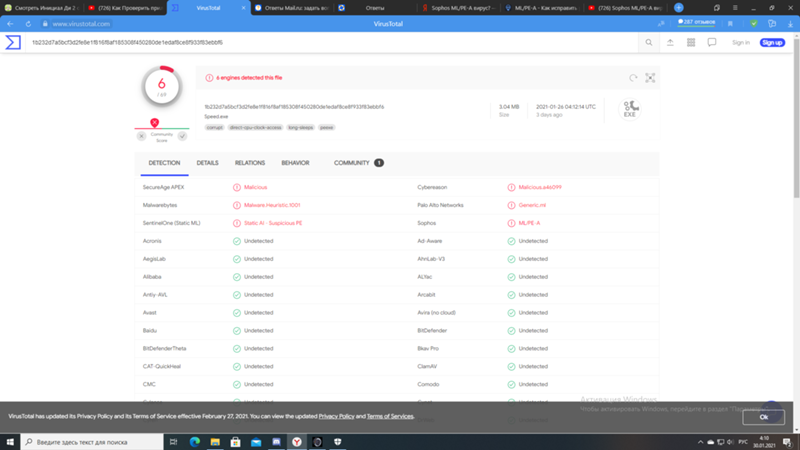Open Discord from the taskbar
This screenshot has height=450, width=800.
pyautogui.click(x=276, y=442)
